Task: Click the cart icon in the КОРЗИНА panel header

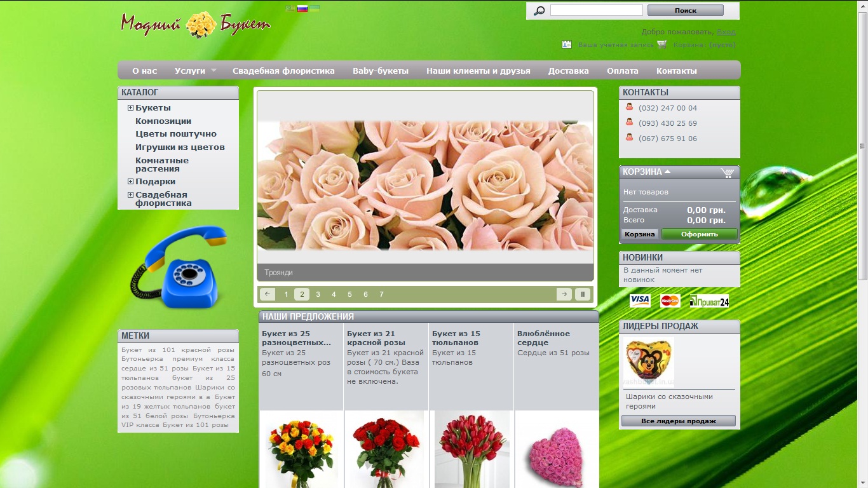Action: (x=728, y=173)
